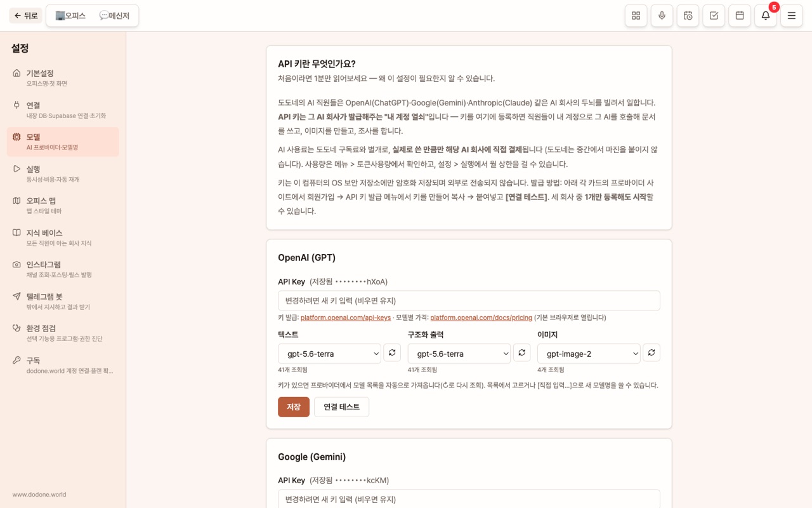812x508 pixels.
Task: Open 연결 settings section
Action: pyautogui.click(x=63, y=110)
